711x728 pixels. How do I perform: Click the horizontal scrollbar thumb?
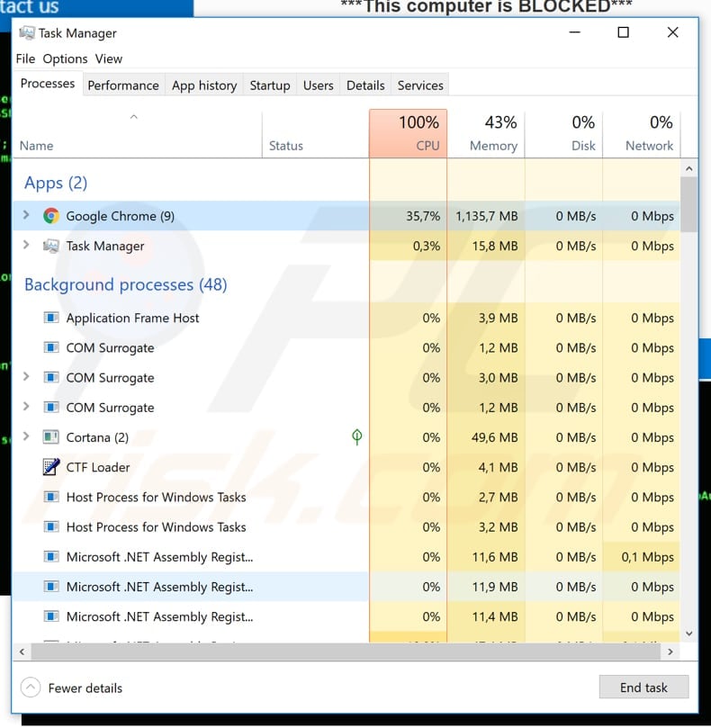[346, 652]
